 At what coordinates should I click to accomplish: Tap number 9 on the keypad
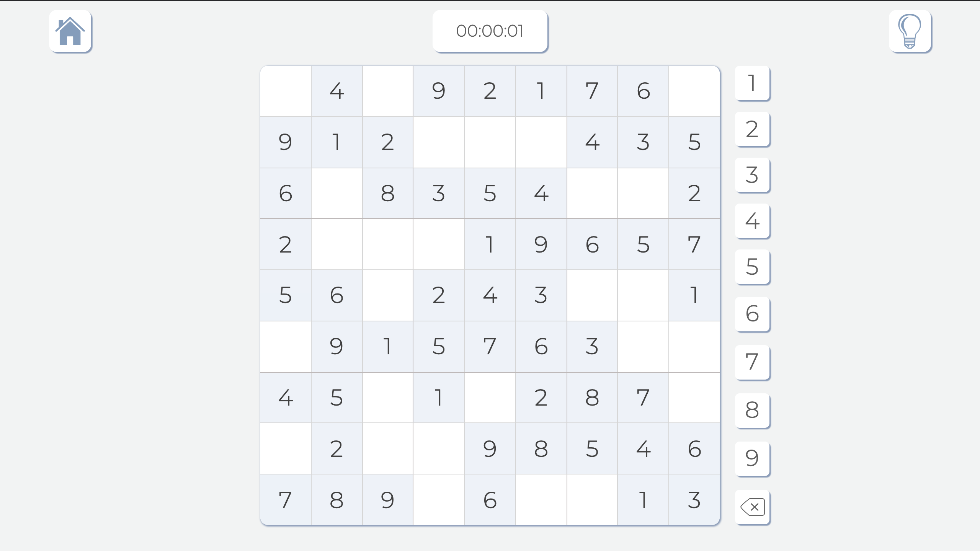point(752,458)
